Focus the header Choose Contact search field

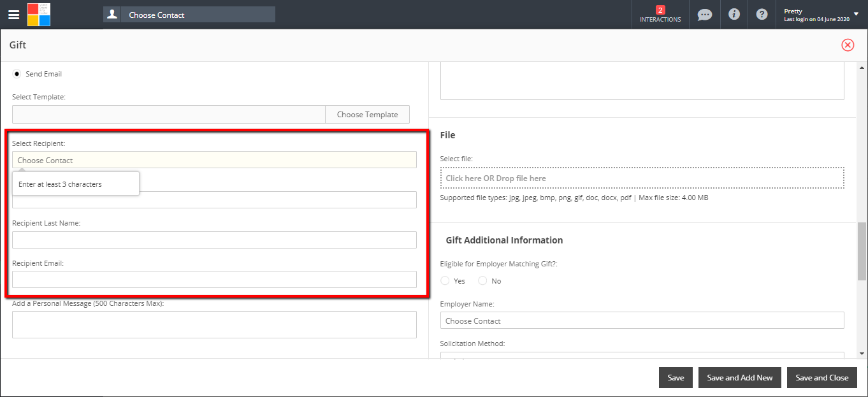click(199, 15)
